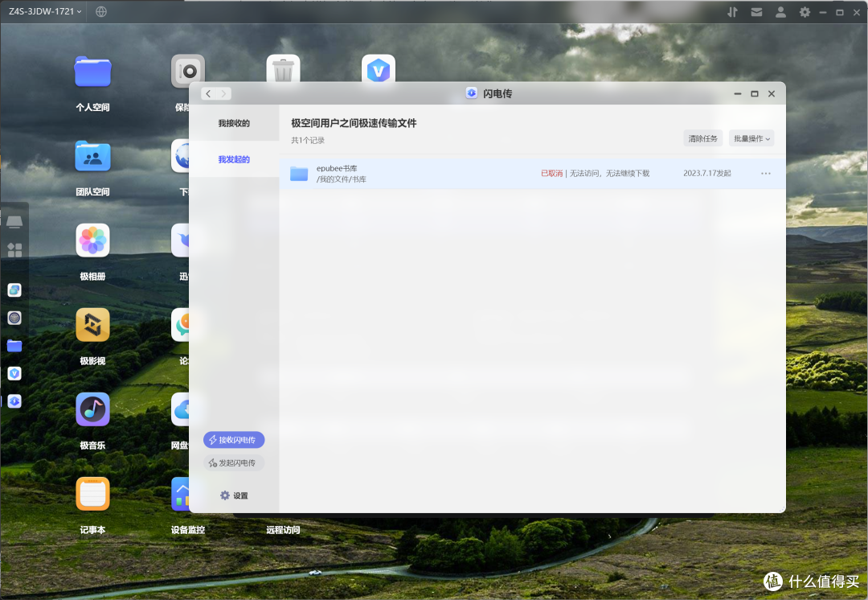
Task: Open the V app in left dock
Action: (14, 373)
